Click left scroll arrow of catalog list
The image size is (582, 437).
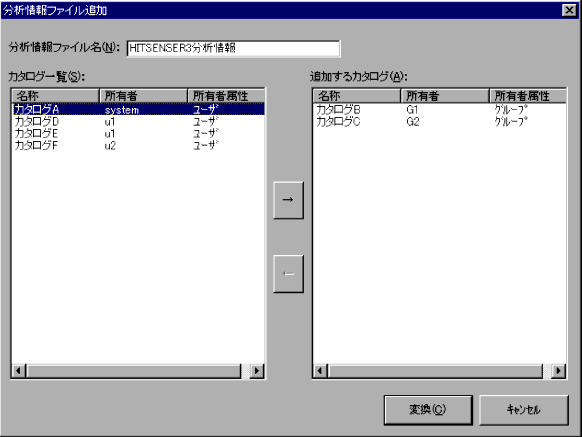click(x=19, y=371)
